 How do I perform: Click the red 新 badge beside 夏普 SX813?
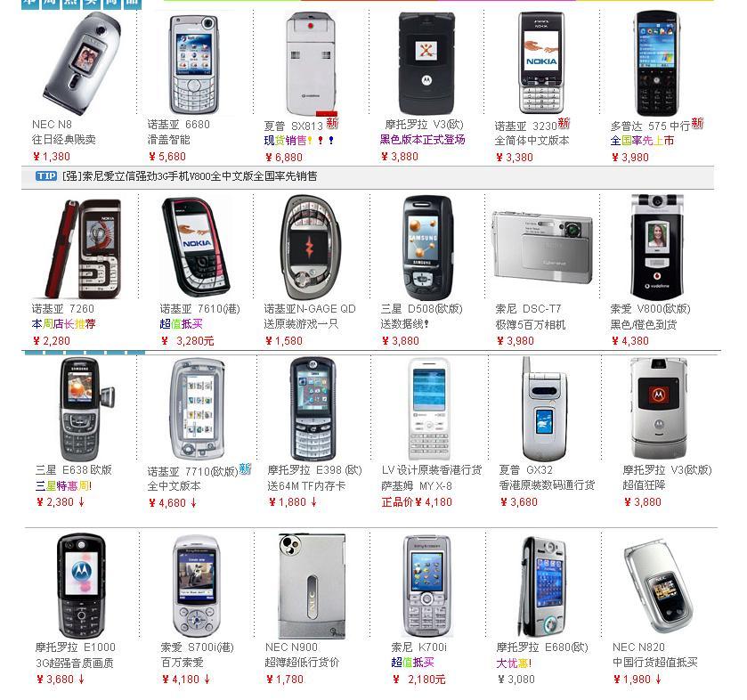pyautogui.click(x=332, y=123)
